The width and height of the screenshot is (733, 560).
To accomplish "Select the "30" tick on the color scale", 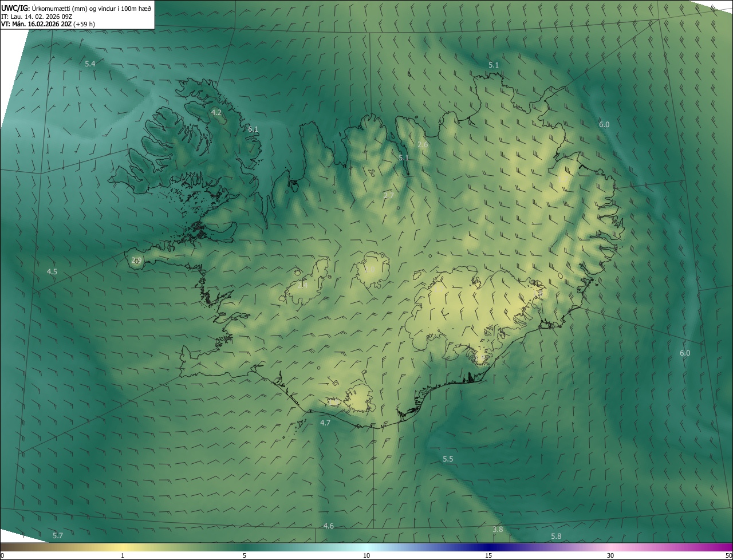I will click(610, 555).
